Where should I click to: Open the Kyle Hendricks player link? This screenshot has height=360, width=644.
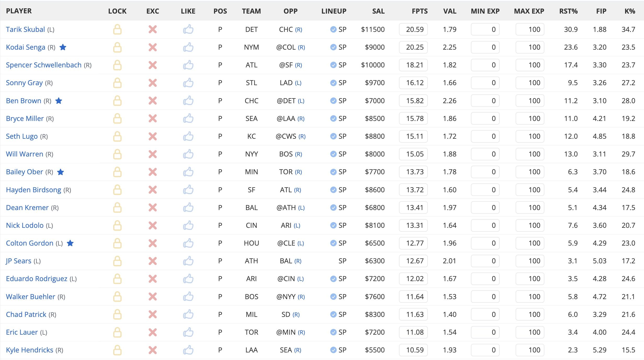[x=30, y=350]
